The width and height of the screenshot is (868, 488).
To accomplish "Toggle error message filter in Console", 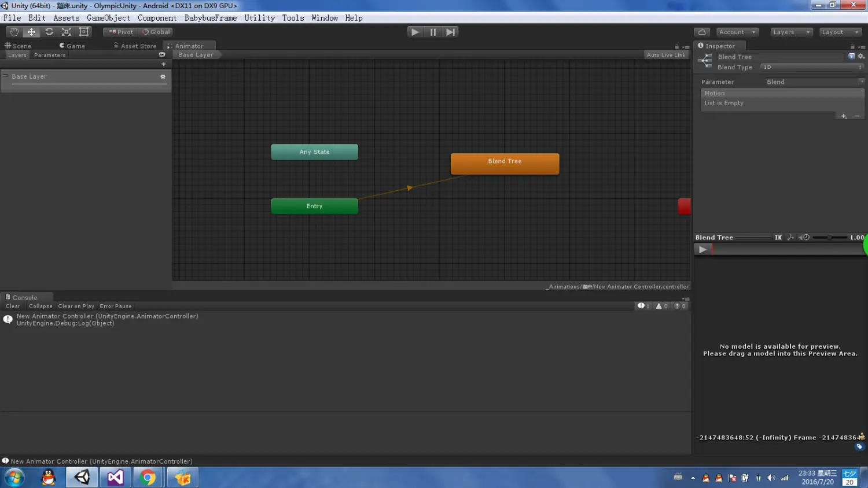I will click(x=680, y=306).
